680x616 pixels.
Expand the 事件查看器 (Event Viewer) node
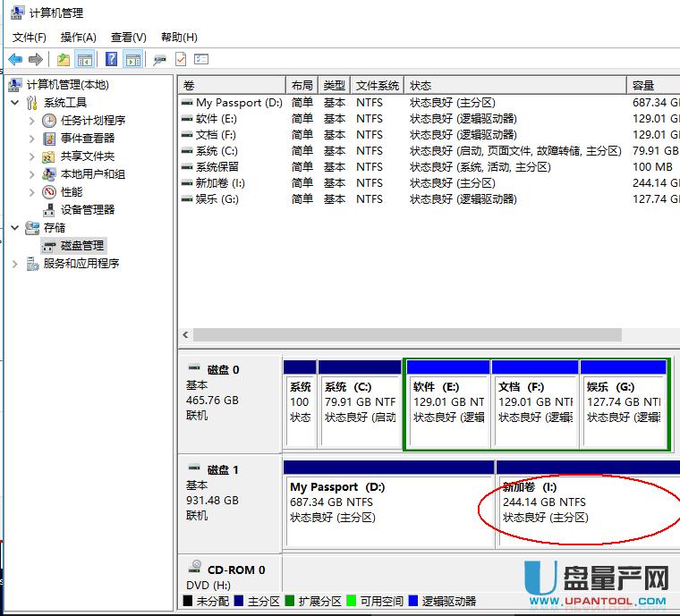(x=32, y=138)
